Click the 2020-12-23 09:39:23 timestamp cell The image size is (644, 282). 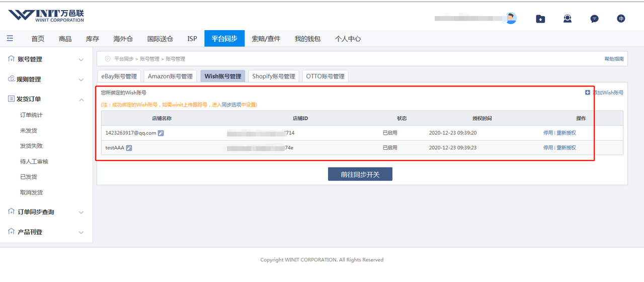(453, 148)
